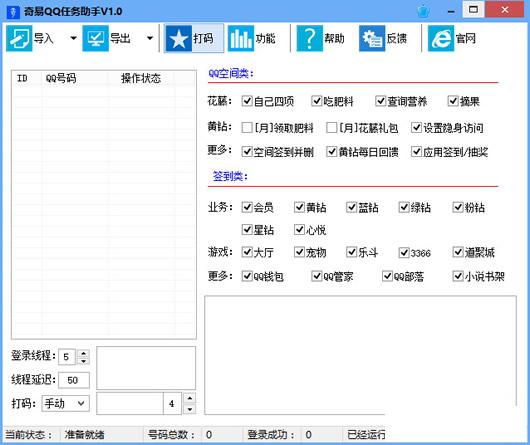Toggle the 应用签到/抽奖 checkbox
The image size is (530, 445).
pyautogui.click(x=416, y=152)
